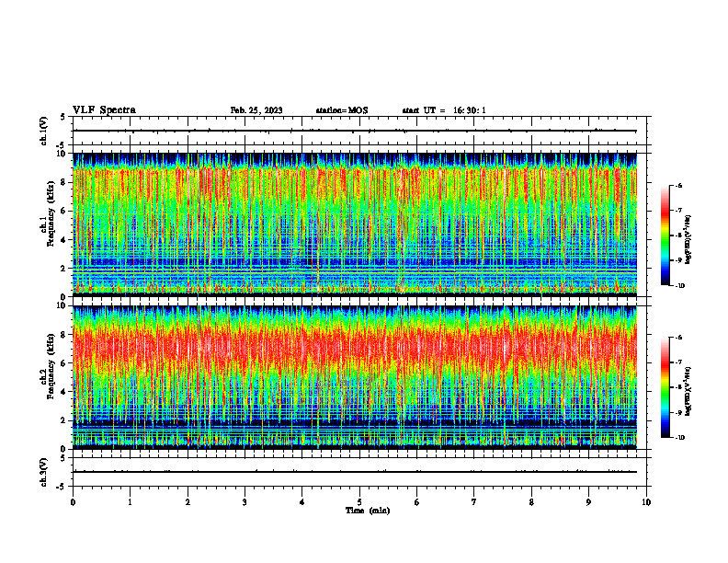Click the ch.2 color bar log(PSD) label
This screenshot has height=563, width=728.
click(688, 391)
